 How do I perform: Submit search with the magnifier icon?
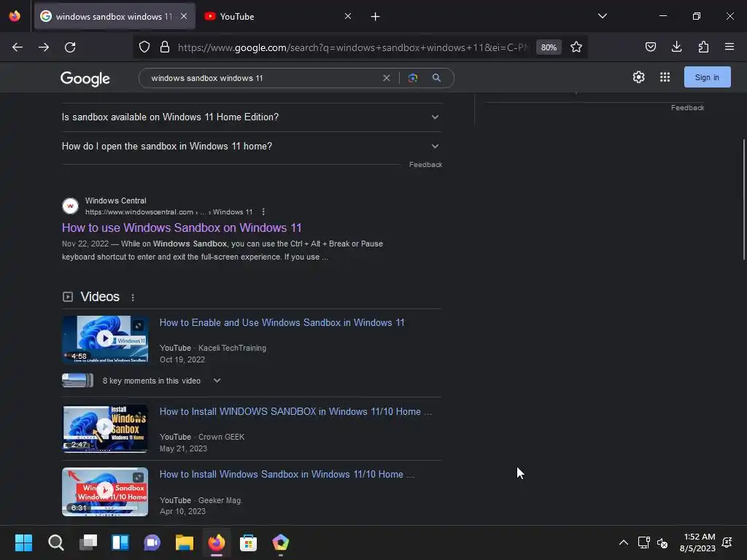pos(436,77)
